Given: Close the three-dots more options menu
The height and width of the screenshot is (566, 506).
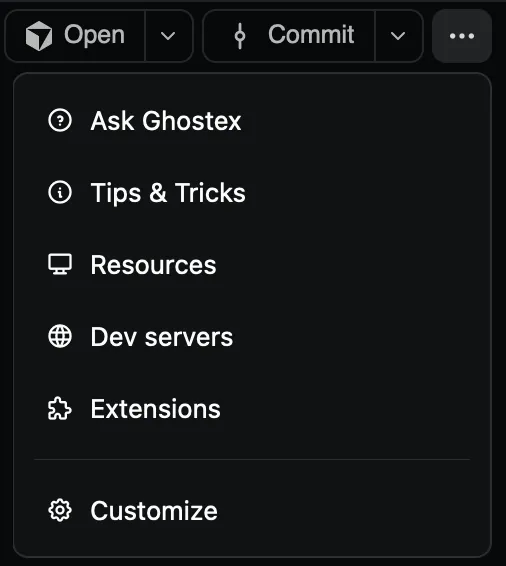Looking at the screenshot, I should pyautogui.click(x=462, y=36).
